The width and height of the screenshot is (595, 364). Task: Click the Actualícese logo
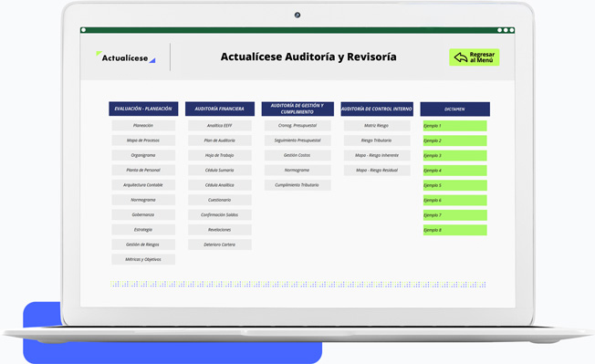126,57
